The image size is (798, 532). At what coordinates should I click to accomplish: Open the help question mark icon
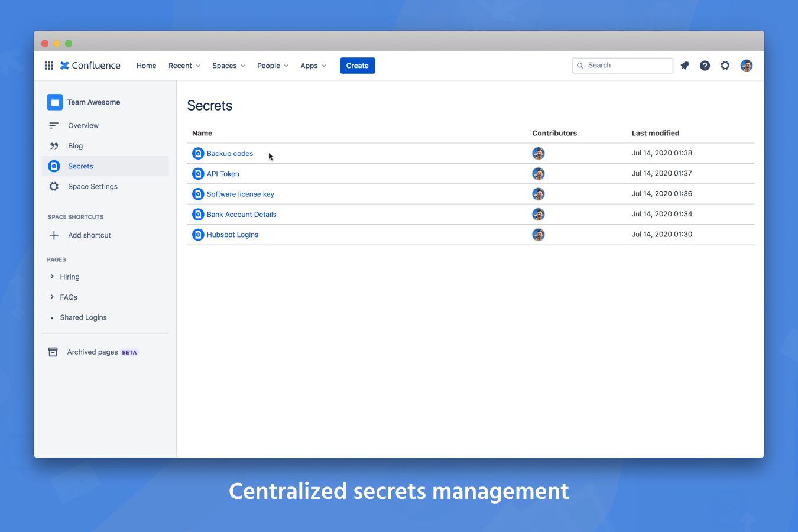click(705, 66)
